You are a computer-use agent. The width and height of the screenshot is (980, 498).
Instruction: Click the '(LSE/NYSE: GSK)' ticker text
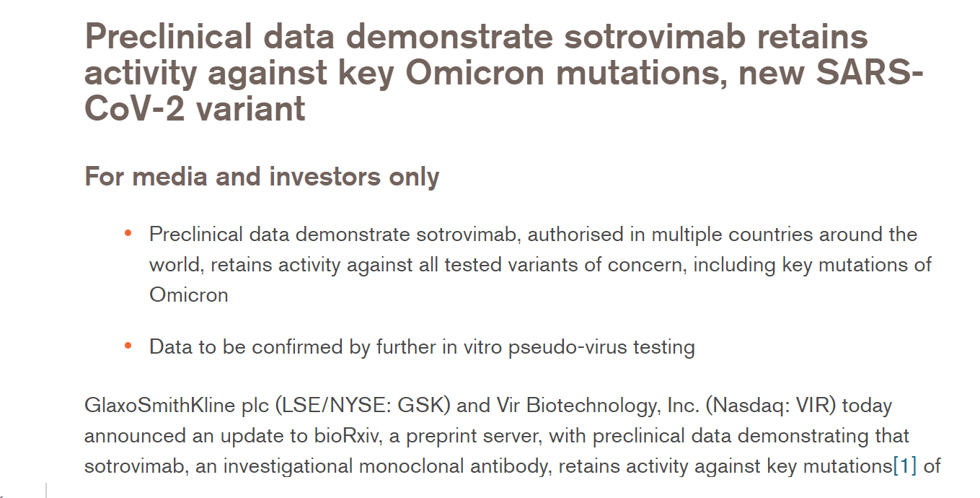363,406
